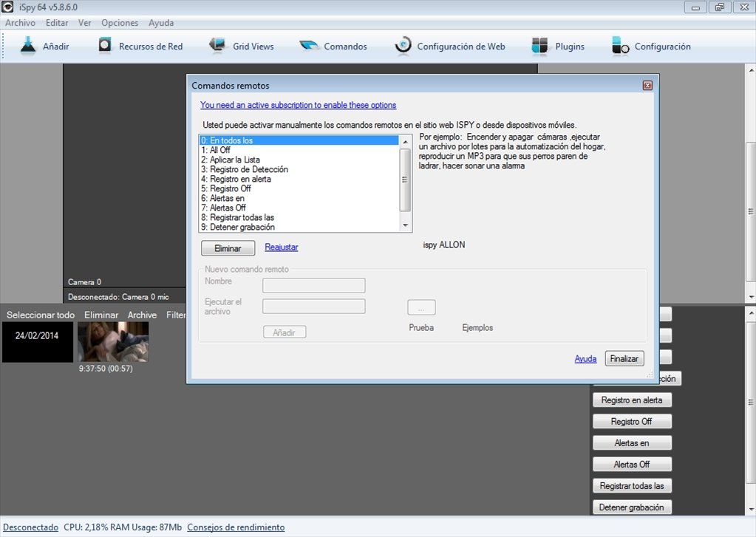Click the 'Registro Off' button

632,421
